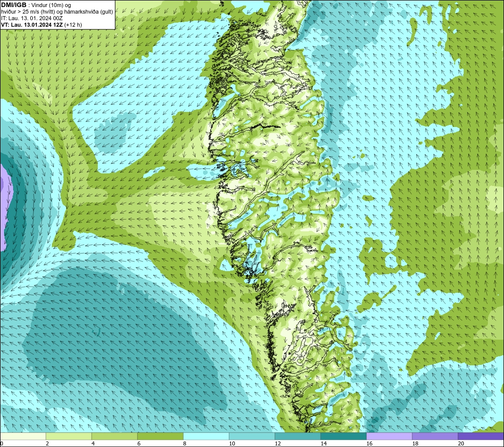Click the scale label "20"
This screenshot has width=504, height=447.
pyautogui.click(x=461, y=443)
